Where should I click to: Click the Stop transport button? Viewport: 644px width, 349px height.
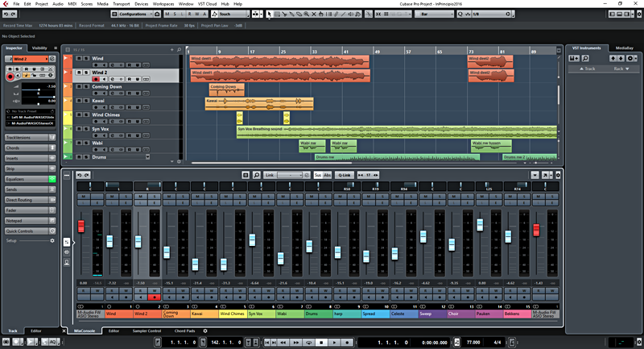point(321,342)
